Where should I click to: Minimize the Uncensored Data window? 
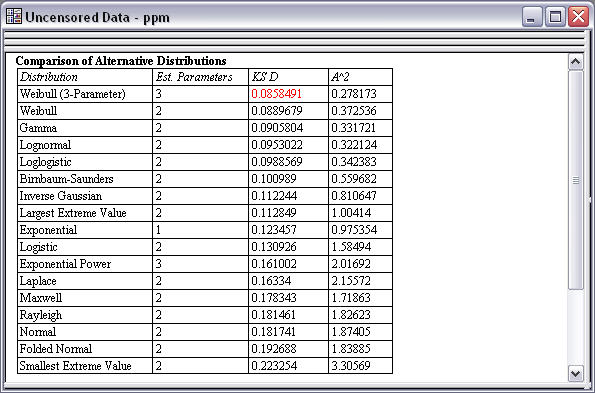coord(532,17)
